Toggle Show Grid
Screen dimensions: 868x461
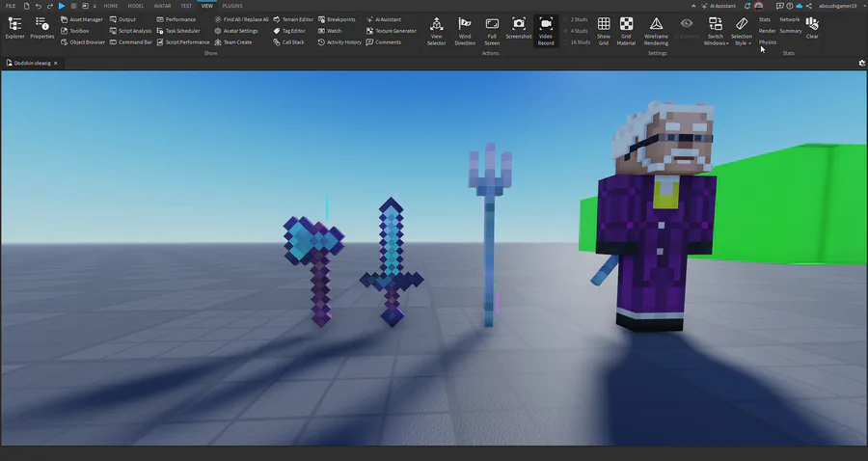click(604, 31)
